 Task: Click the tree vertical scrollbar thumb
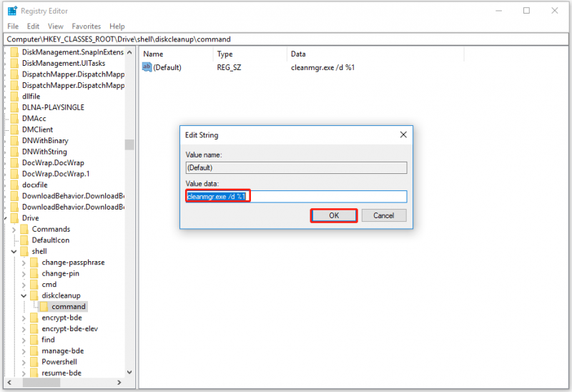129,144
